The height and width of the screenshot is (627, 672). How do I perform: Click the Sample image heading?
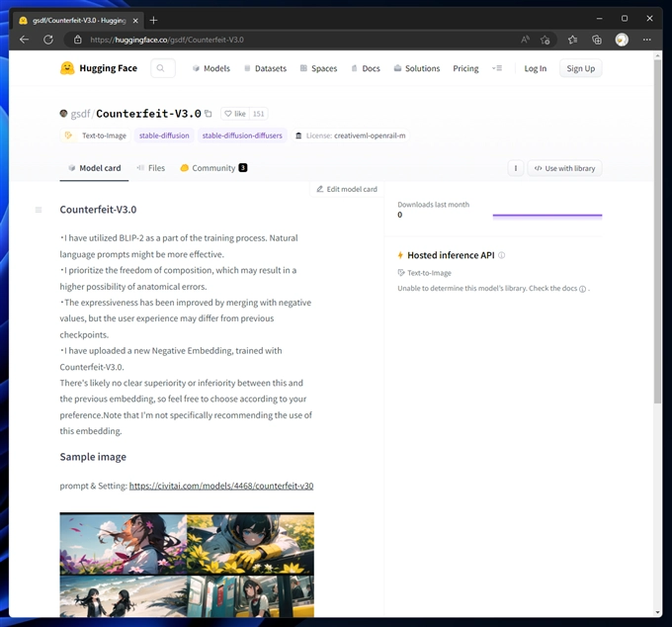93,457
